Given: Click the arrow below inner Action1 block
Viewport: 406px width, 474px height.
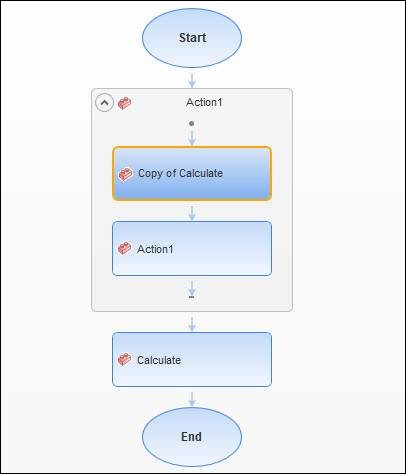Looking at the screenshot, I should click(192, 288).
